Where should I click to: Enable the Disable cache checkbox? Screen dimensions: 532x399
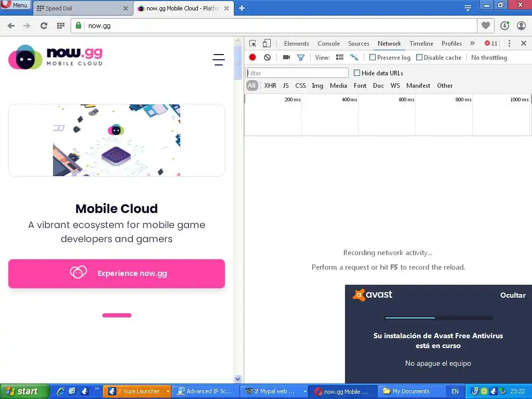[419, 57]
